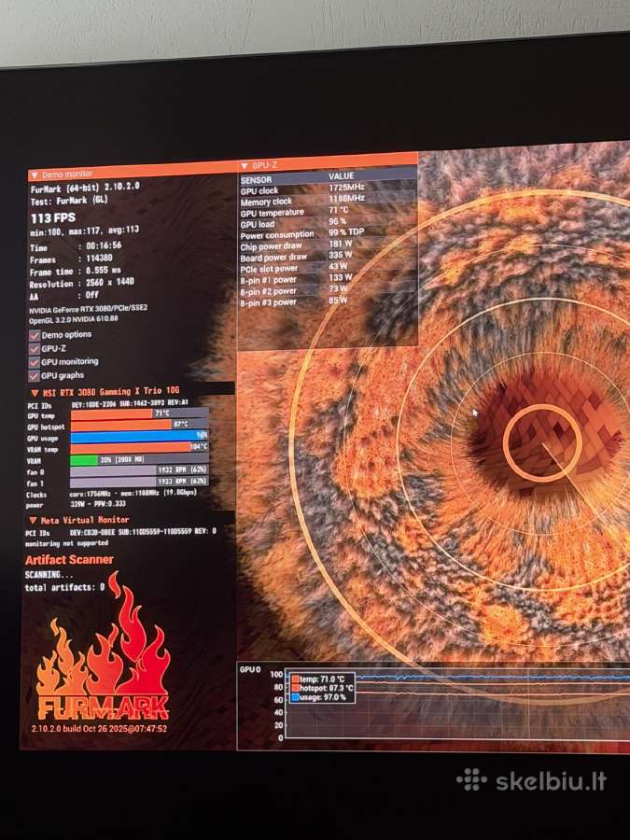Click the Chip power draw 181 W row
Screen dimensions: 630x840
coord(328,245)
